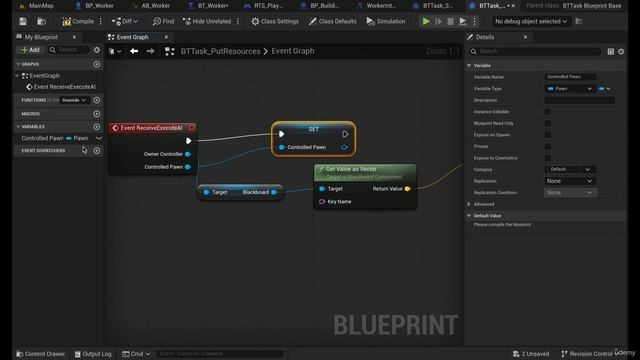640x360 pixels.
Task: Add a new event dispatcher
Action: tap(97, 151)
